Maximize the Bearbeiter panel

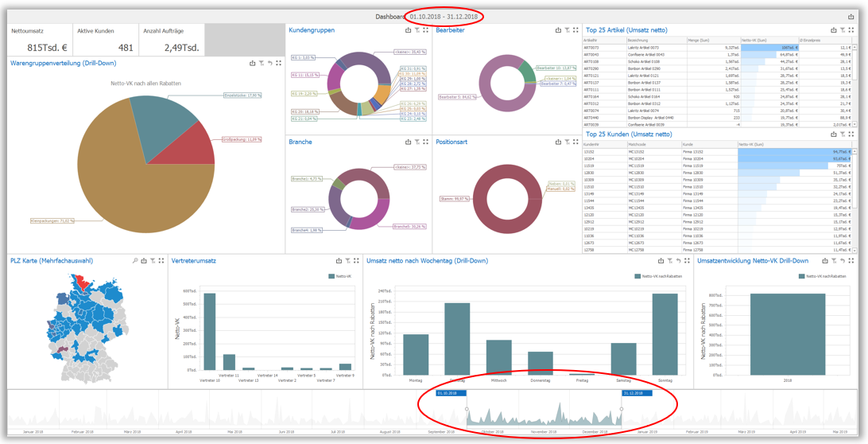coord(575,30)
